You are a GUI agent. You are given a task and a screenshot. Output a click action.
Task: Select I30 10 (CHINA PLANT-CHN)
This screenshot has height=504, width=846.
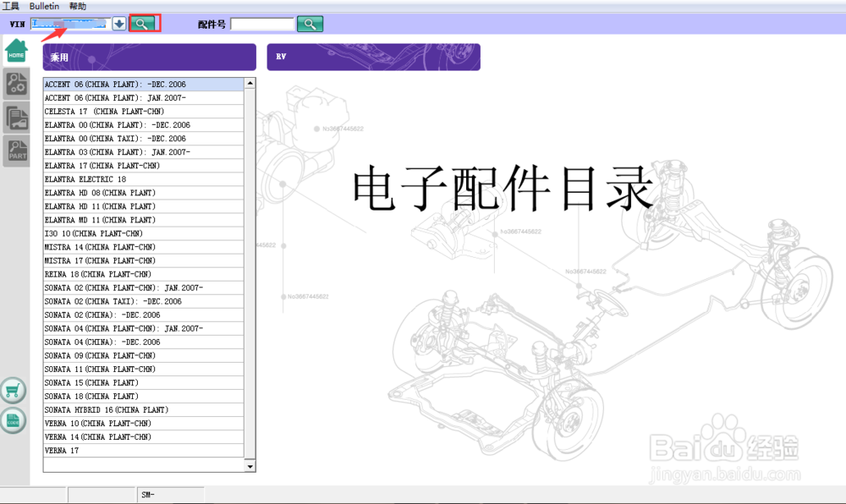(x=144, y=233)
